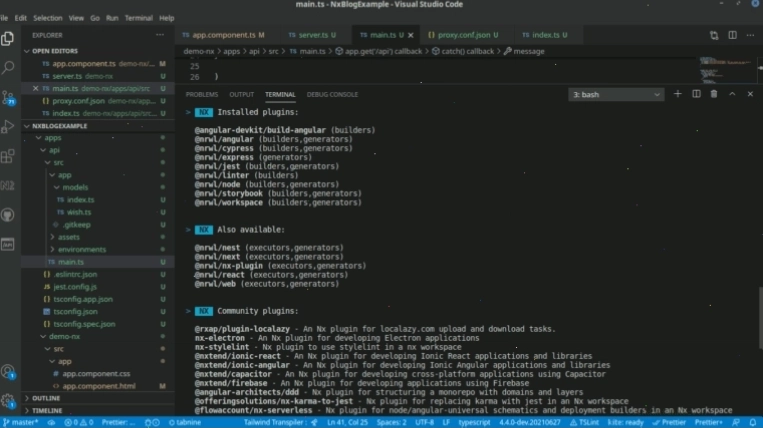Open the GitHub view in activity bar
Image resolution: width=763 pixels, height=429 pixels.
tap(8, 215)
